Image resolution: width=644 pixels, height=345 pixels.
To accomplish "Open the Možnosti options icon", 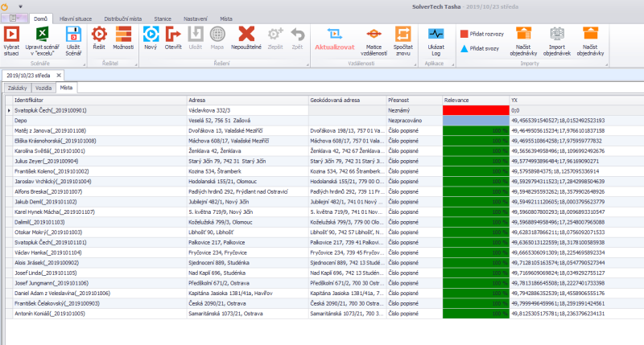I will pos(123,35).
